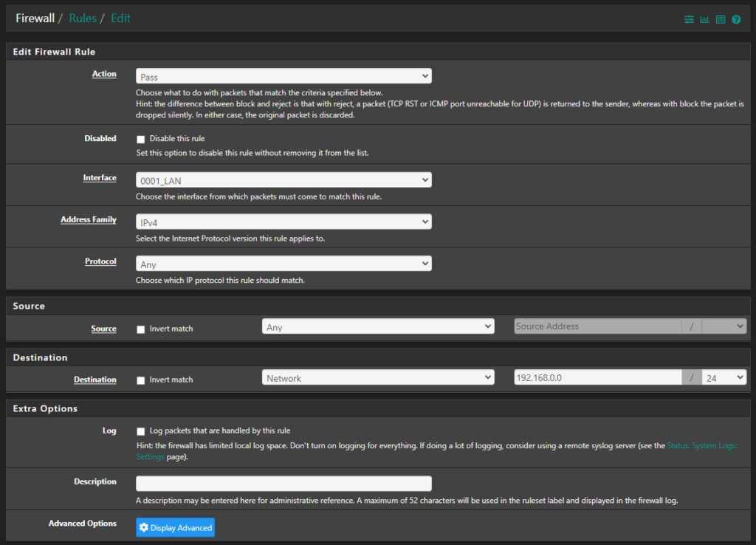Open the Action dropdown showing Pass

(x=283, y=75)
